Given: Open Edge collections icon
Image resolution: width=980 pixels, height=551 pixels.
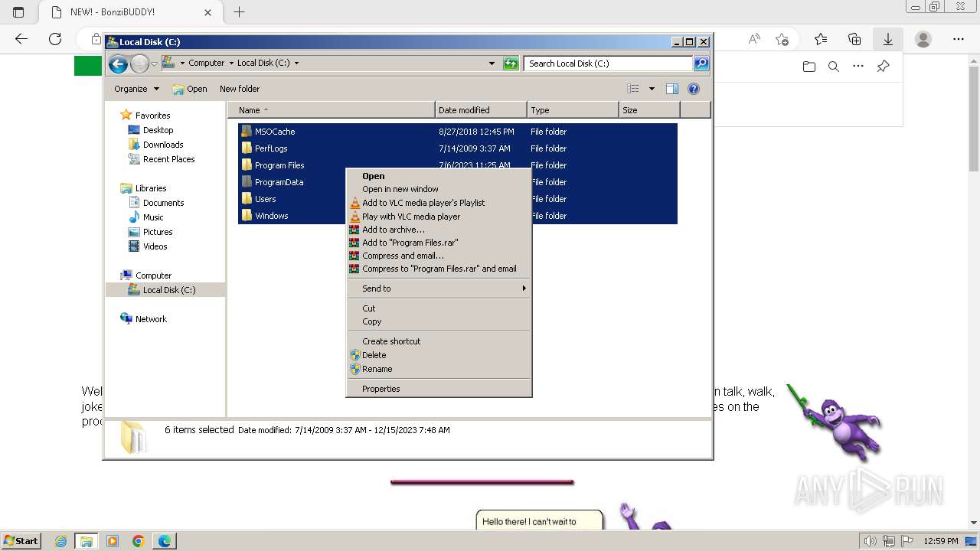Looking at the screenshot, I should [x=854, y=39].
